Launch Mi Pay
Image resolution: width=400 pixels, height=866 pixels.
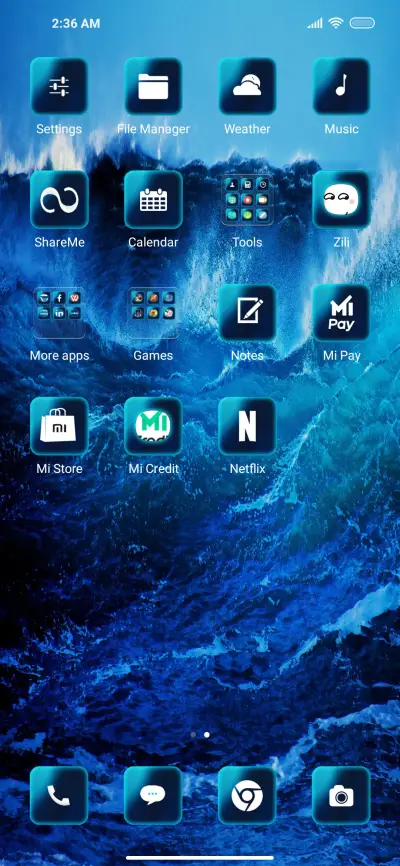pyautogui.click(x=341, y=313)
